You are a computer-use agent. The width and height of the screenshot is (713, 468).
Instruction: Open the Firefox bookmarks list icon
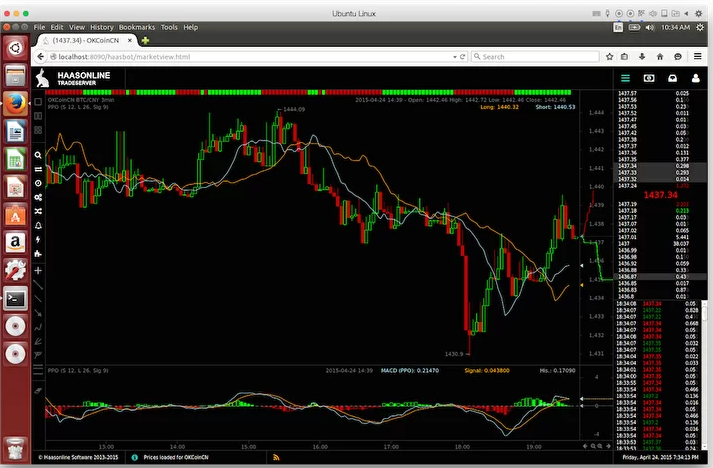[625, 56]
